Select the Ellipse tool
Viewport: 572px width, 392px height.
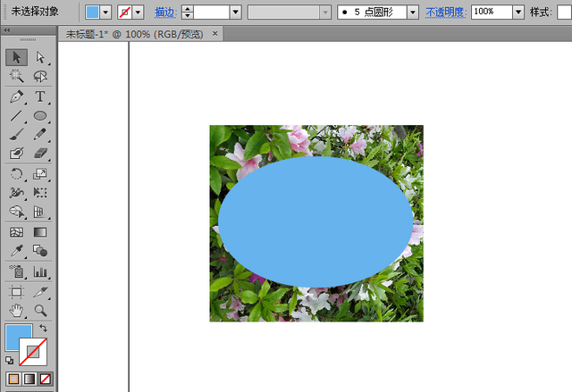(40, 116)
